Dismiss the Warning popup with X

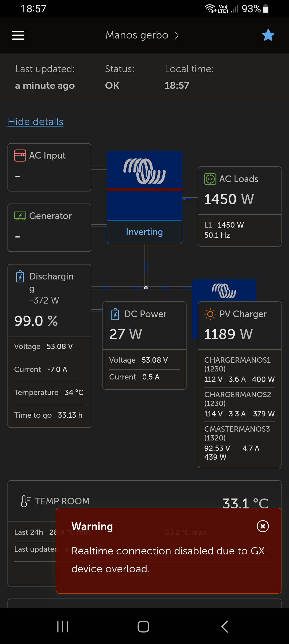coord(263,526)
